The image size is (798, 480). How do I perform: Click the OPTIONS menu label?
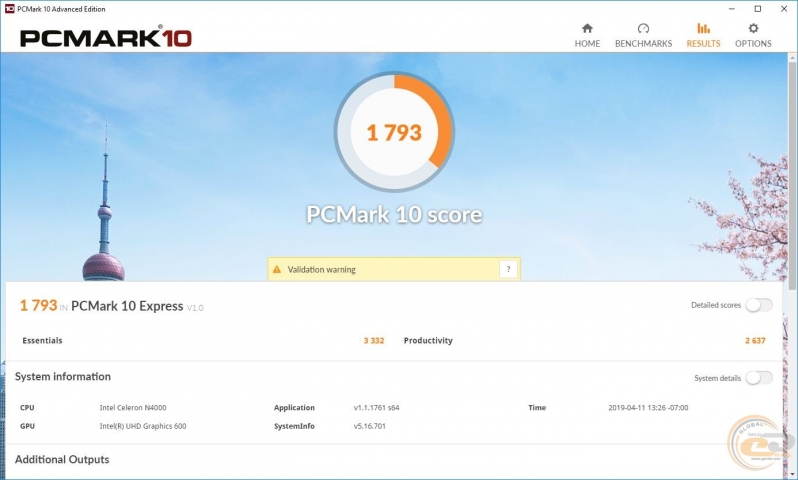[753, 44]
